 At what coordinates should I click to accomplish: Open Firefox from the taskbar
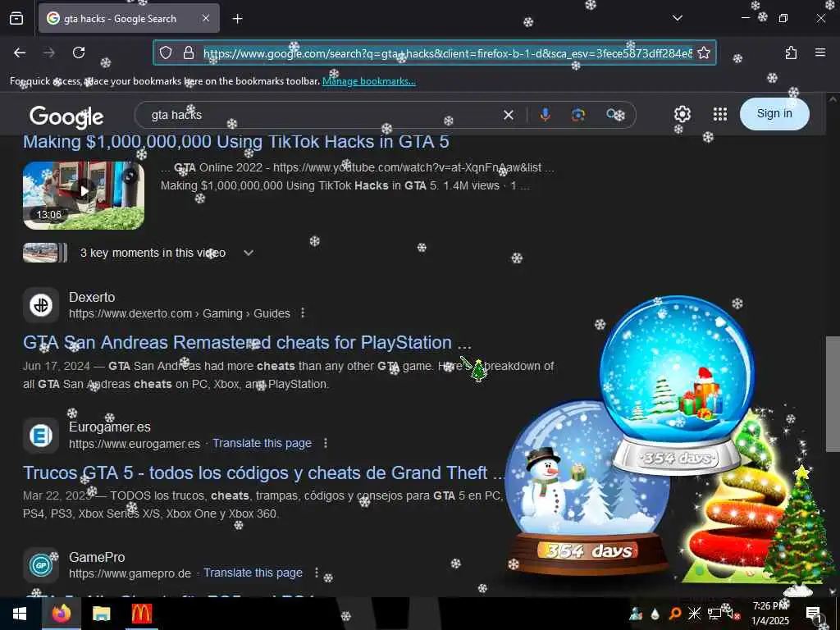[x=62, y=614]
